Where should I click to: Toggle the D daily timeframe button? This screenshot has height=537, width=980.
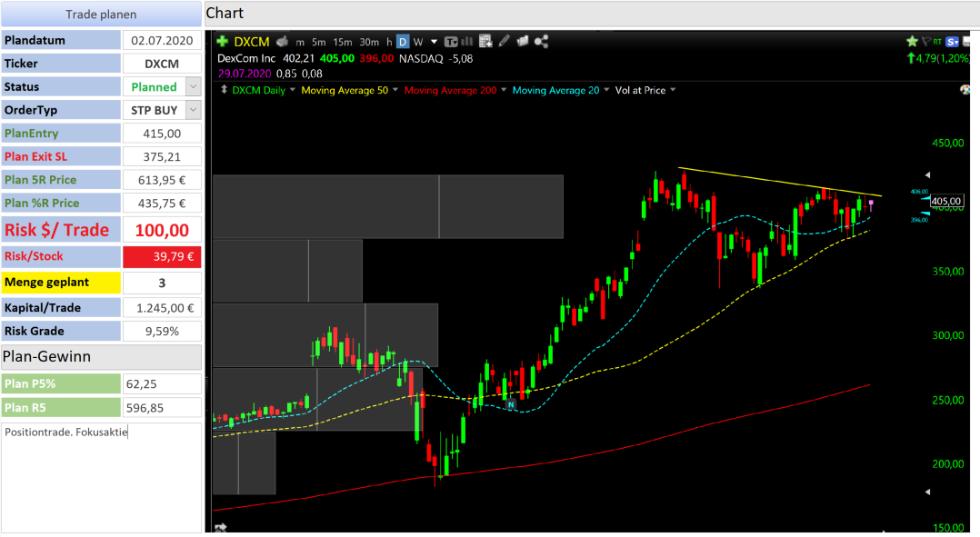[x=403, y=42]
